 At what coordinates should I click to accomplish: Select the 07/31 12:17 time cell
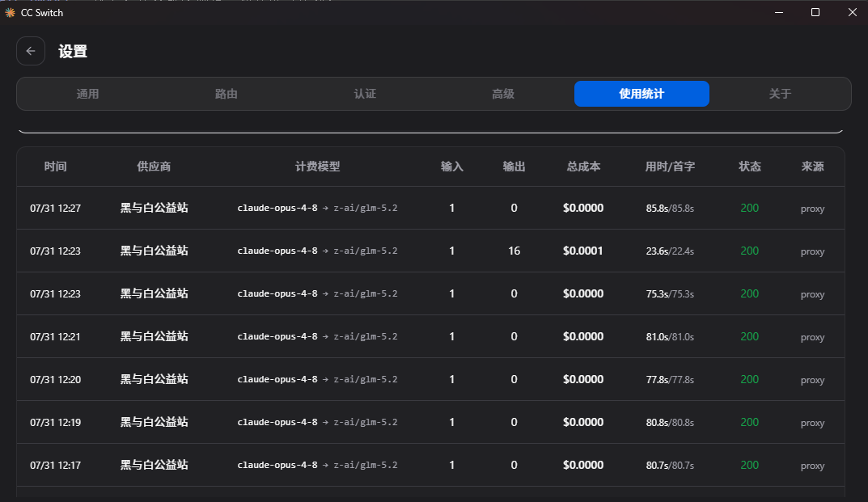click(55, 466)
